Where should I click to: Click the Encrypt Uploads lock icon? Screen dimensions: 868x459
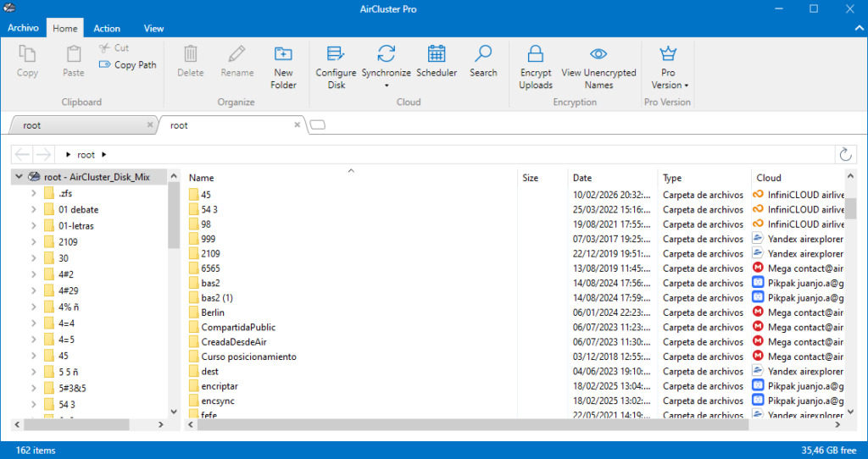(536, 55)
